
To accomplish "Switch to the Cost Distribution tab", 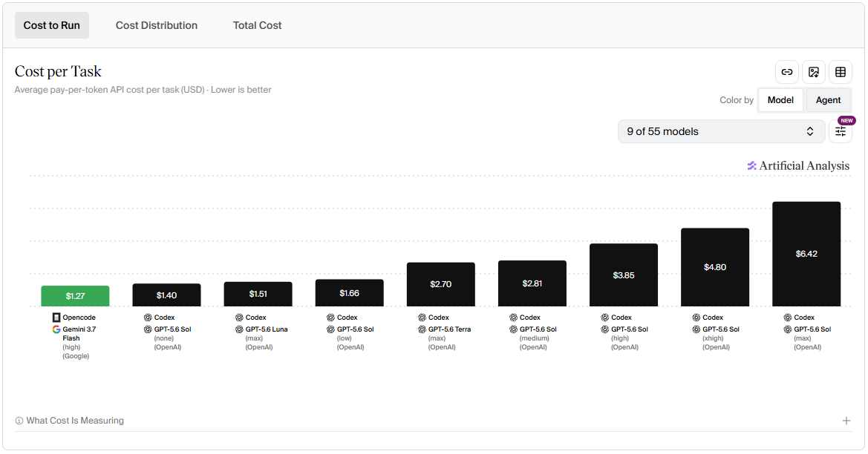I will (157, 25).
